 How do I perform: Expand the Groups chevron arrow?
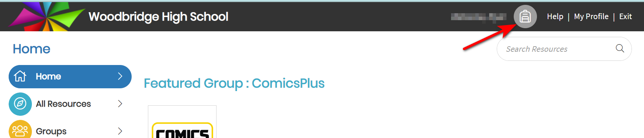tap(120, 131)
